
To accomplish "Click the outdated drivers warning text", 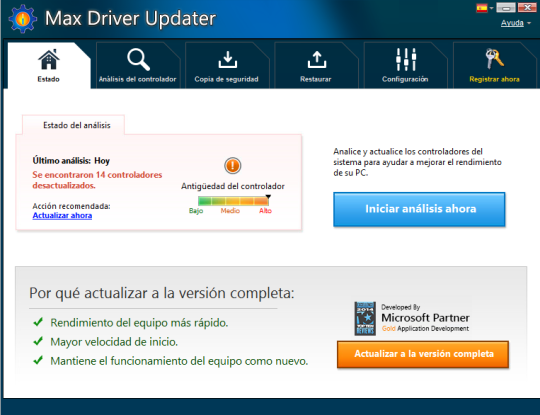I will coord(97,180).
